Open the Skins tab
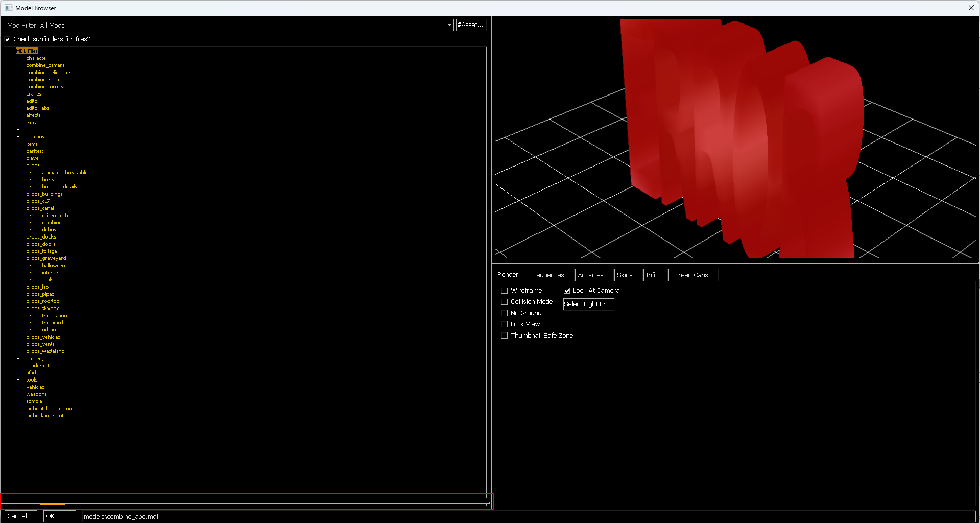Viewport: 980px width, 523px height. pos(629,275)
